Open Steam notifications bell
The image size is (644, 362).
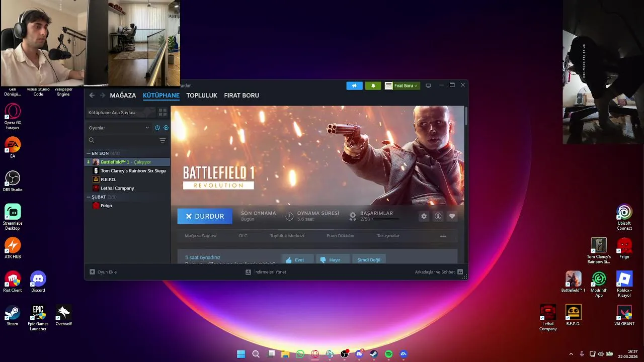(373, 86)
